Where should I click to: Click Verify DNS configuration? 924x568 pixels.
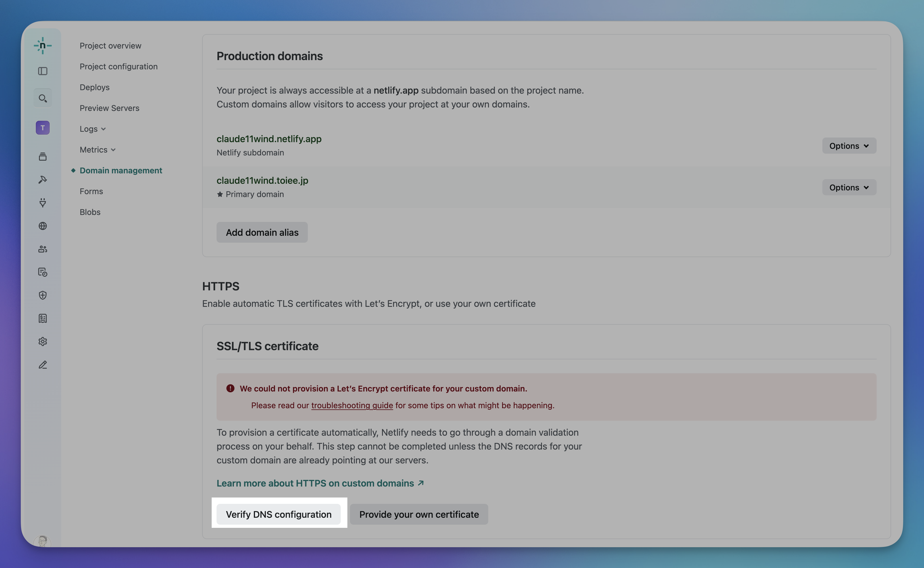click(x=279, y=514)
